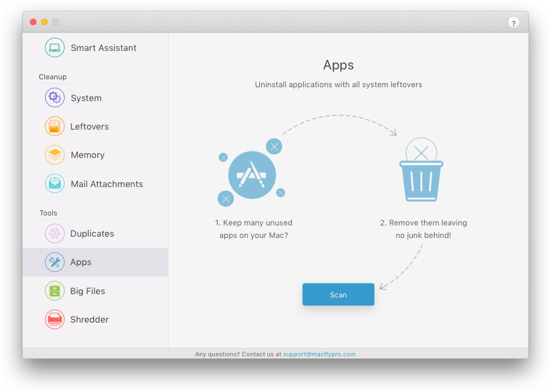The image size is (551, 392).
Task: Select the Apps tools icon
Action: point(54,262)
